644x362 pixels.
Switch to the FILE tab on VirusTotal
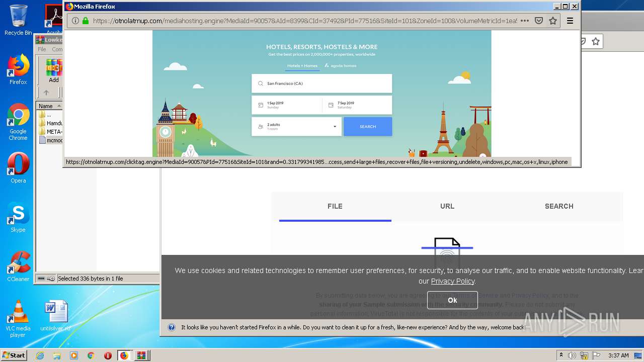[x=335, y=206]
